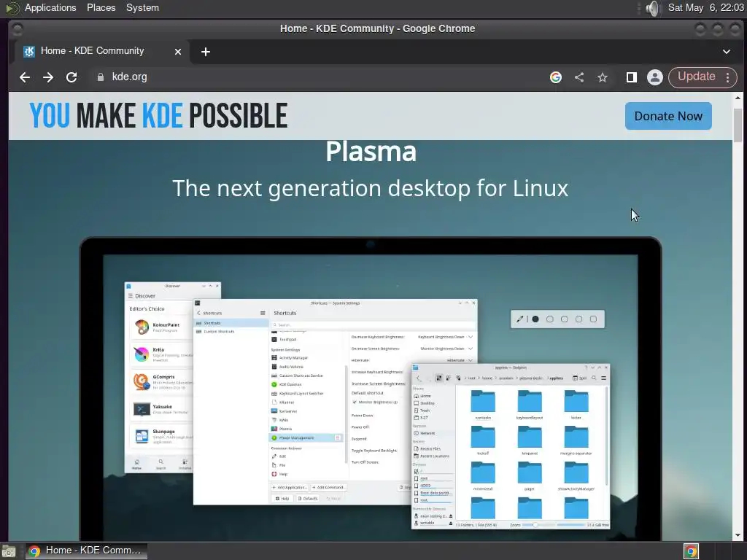Click Chrome icon in bottom-right tray

[x=691, y=551]
